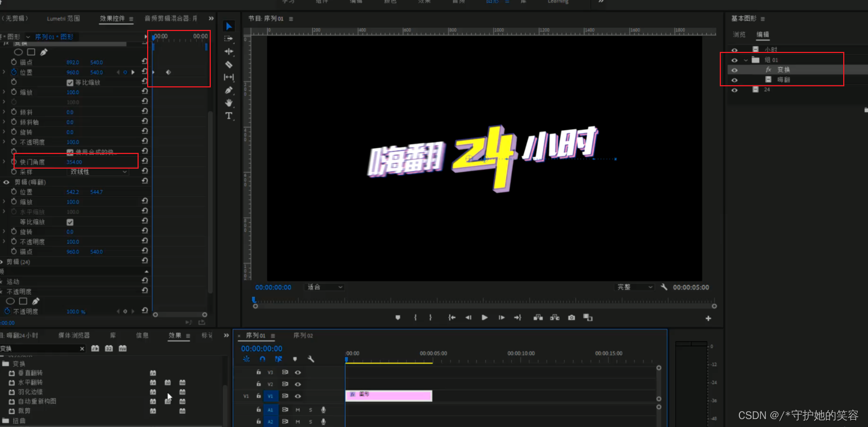This screenshot has width=868, height=427.
Task: Switch to the 音频剪辑混合器 tab
Action: pos(171,19)
